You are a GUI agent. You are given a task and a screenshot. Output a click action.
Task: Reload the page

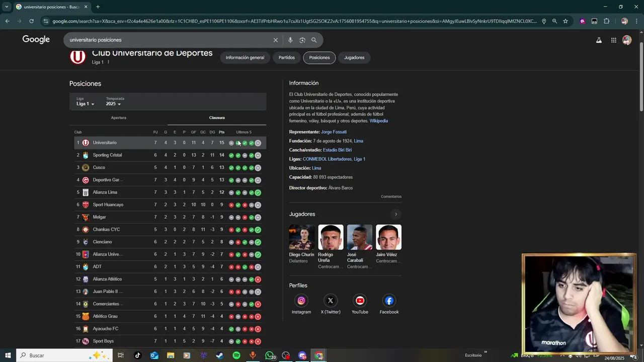31,21
